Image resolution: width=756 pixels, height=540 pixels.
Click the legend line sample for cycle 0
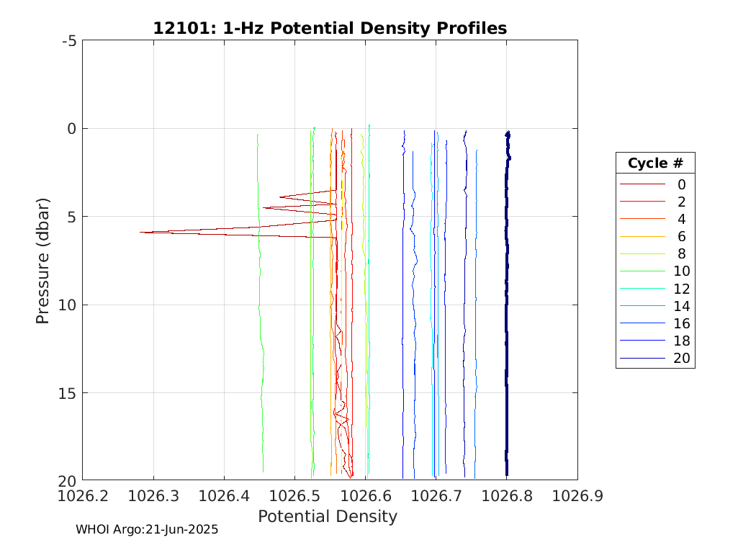pyautogui.click(x=636, y=184)
